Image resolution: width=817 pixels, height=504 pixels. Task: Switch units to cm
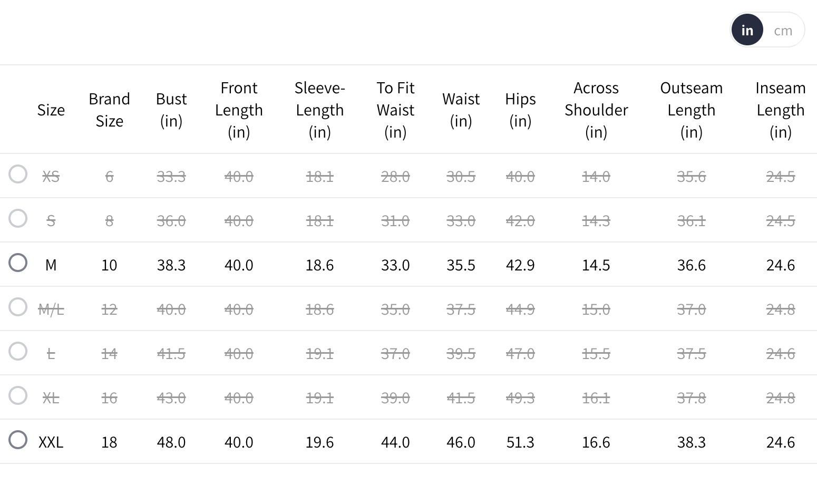coord(783,31)
